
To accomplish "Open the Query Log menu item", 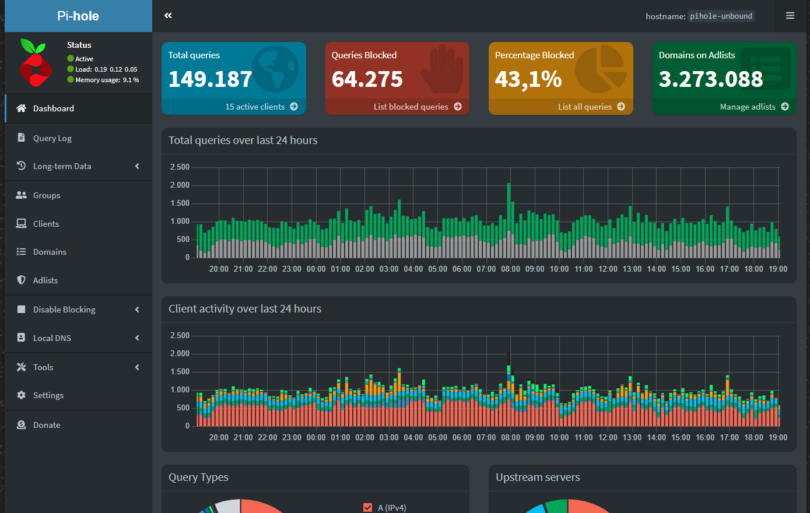I will pos(79,138).
